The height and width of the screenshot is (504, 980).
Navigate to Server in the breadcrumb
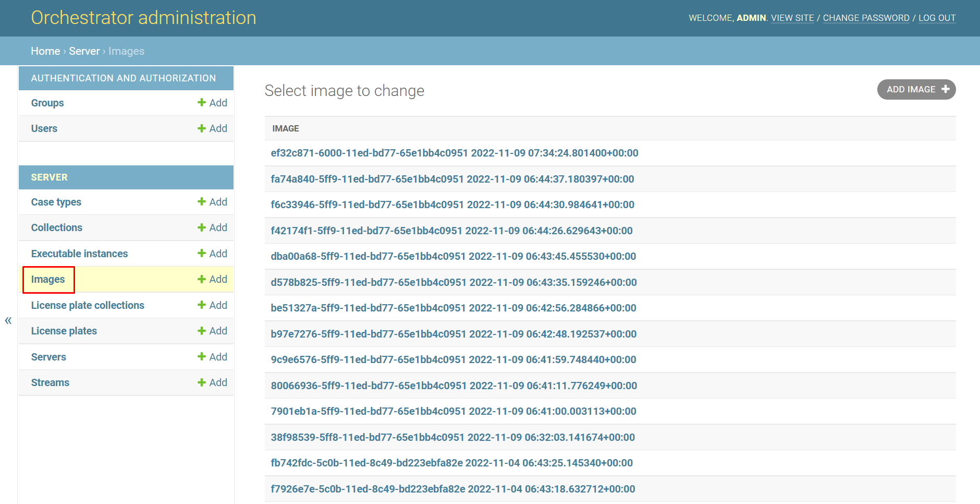(84, 51)
